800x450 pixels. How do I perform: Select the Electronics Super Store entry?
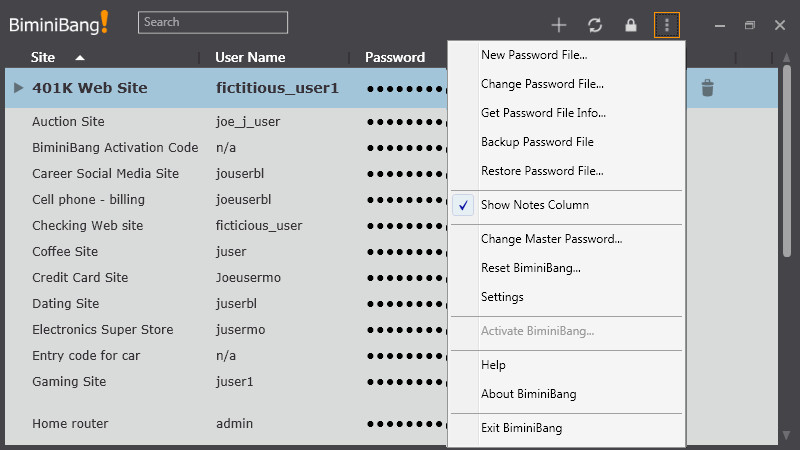tap(103, 330)
